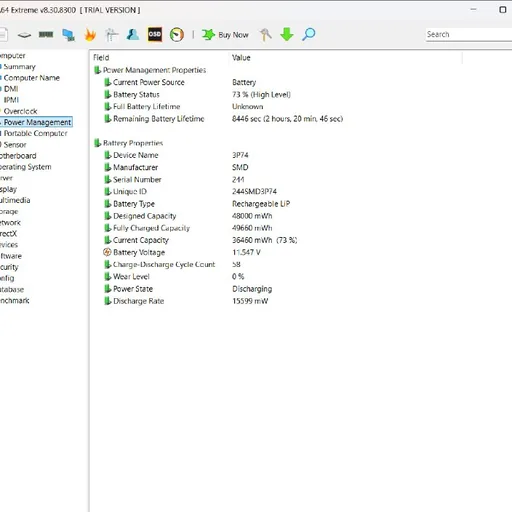Select Overclock in the sidebar tree
The width and height of the screenshot is (512, 512).
20,111
